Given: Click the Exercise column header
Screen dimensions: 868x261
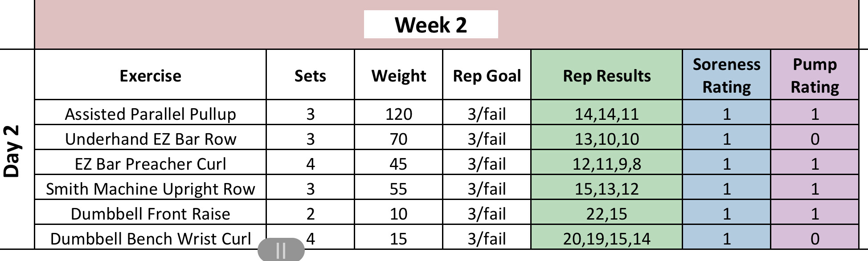Looking at the screenshot, I should click(x=150, y=76).
